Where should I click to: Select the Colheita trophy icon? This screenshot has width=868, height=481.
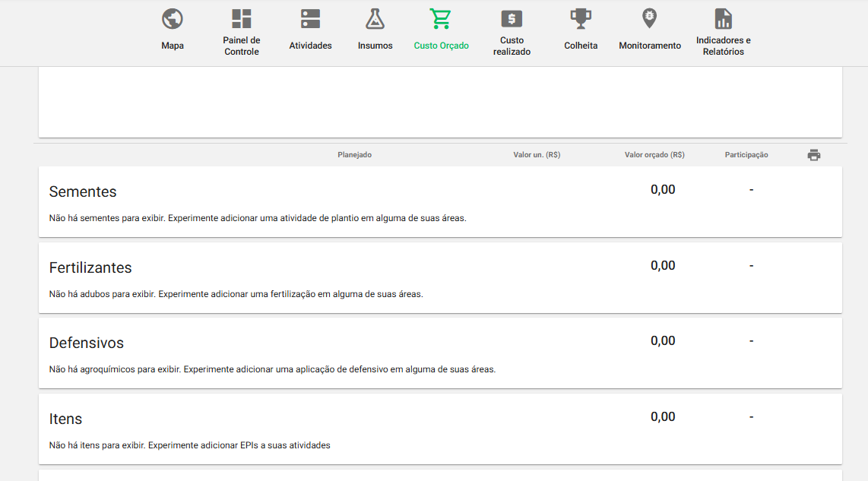point(581,19)
